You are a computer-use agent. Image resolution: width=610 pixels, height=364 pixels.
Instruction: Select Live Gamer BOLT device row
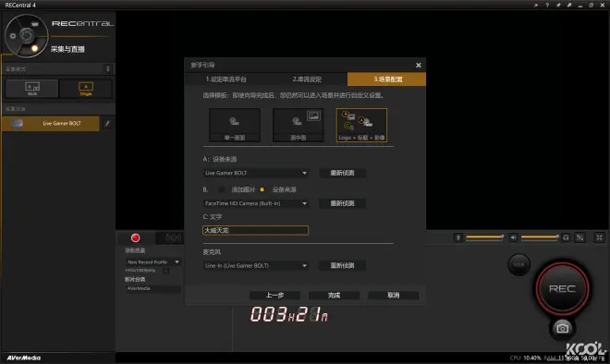[50, 123]
